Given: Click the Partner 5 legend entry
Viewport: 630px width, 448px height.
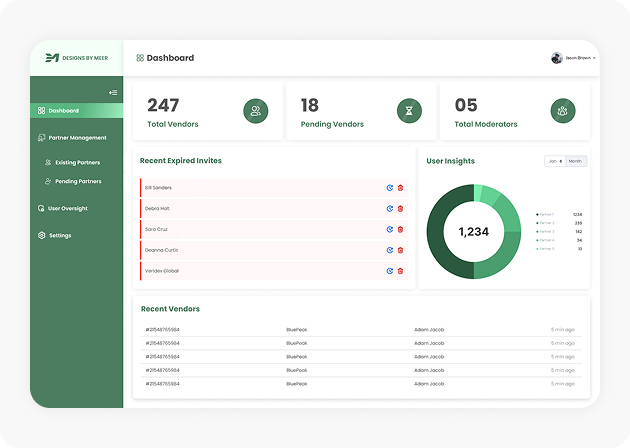Looking at the screenshot, I should (x=559, y=249).
